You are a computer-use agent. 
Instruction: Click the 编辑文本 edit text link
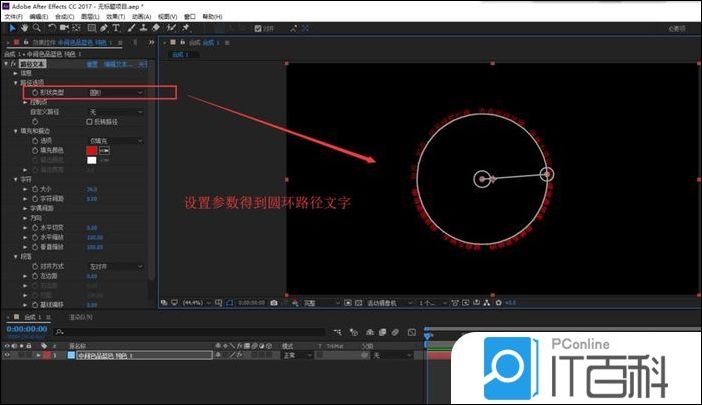pos(118,64)
